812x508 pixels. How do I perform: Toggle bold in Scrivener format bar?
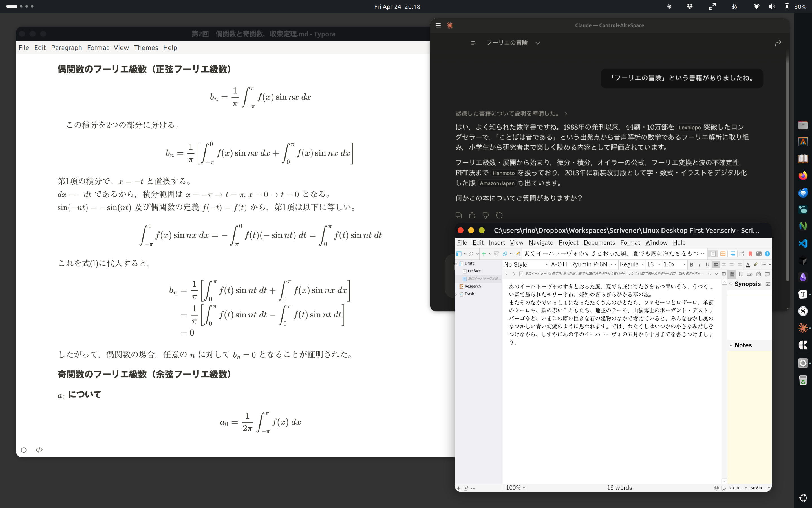pyautogui.click(x=692, y=264)
